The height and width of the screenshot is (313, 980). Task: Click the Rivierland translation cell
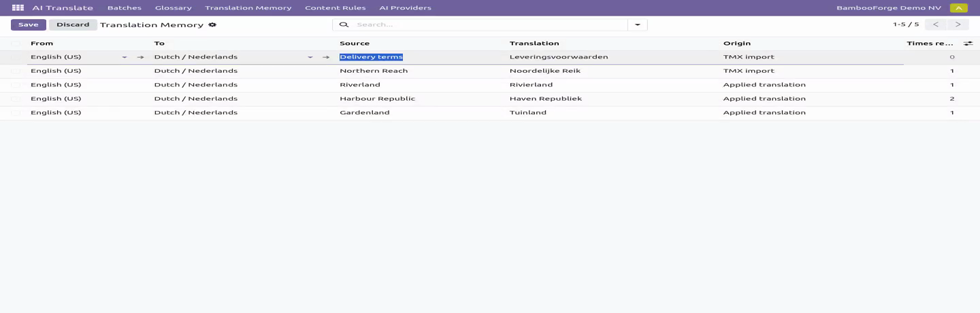click(x=531, y=85)
